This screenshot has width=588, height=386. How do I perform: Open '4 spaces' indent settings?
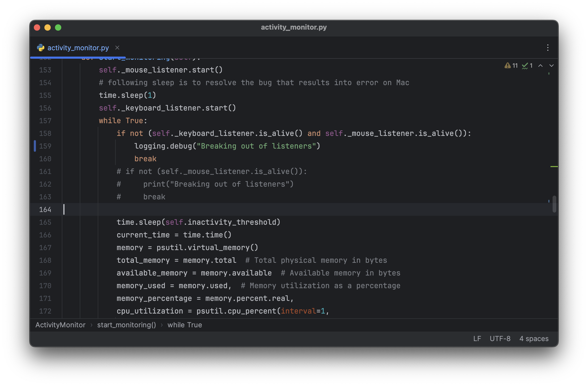pos(534,338)
